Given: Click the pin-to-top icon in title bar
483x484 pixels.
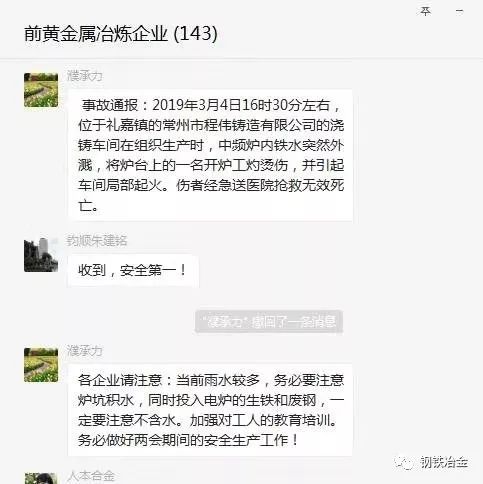Looking at the screenshot, I should point(425,11).
